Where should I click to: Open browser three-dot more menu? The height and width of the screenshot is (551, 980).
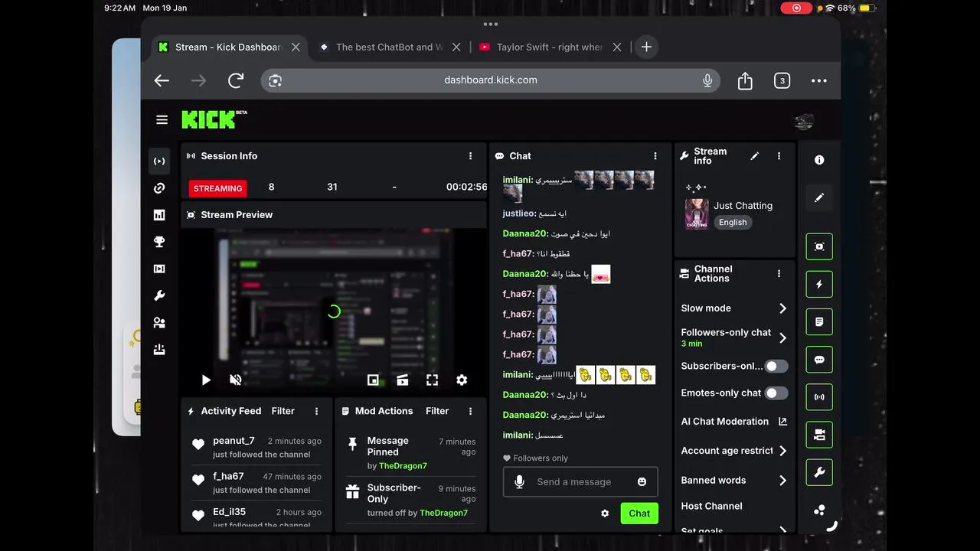coord(819,80)
